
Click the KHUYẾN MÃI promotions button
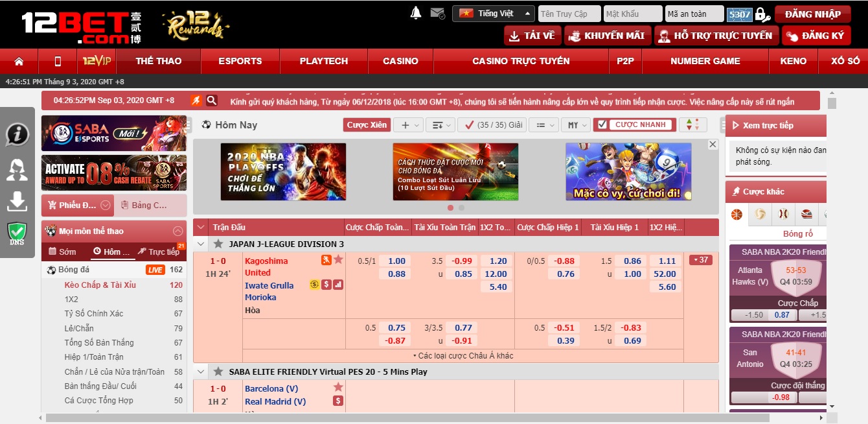coord(607,36)
